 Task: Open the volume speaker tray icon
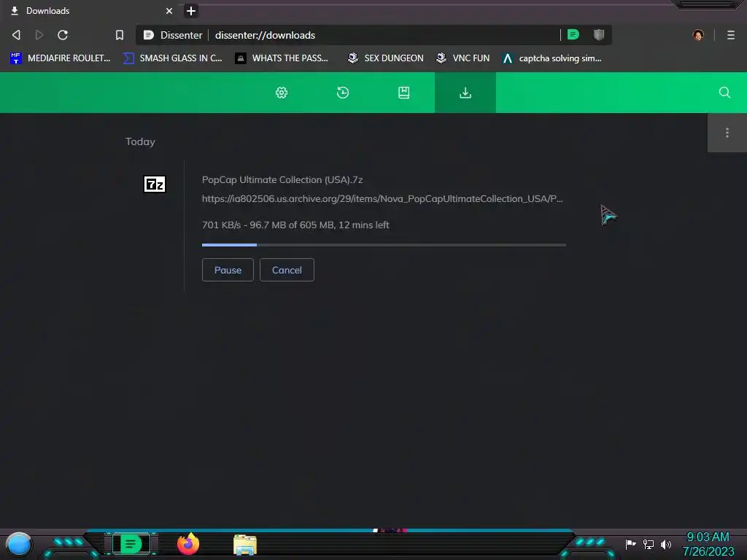point(665,544)
